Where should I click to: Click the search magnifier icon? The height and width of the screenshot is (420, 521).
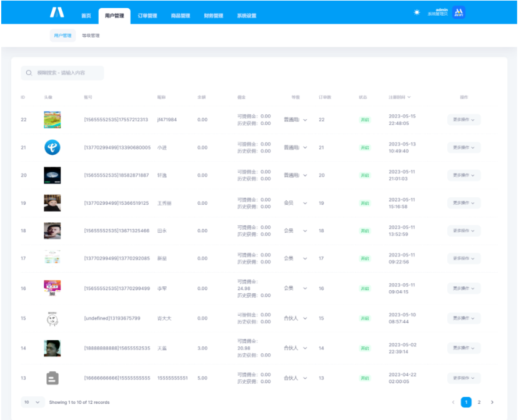pyautogui.click(x=29, y=73)
